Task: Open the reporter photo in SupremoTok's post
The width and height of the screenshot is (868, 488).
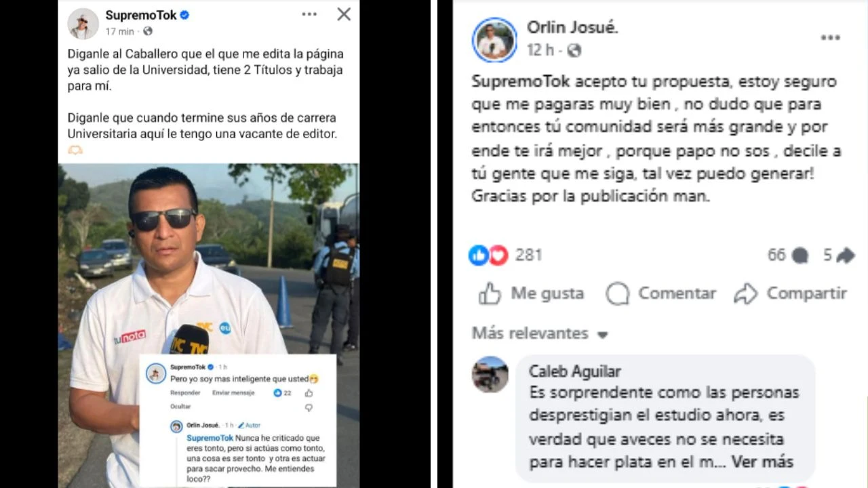Action: [209, 325]
